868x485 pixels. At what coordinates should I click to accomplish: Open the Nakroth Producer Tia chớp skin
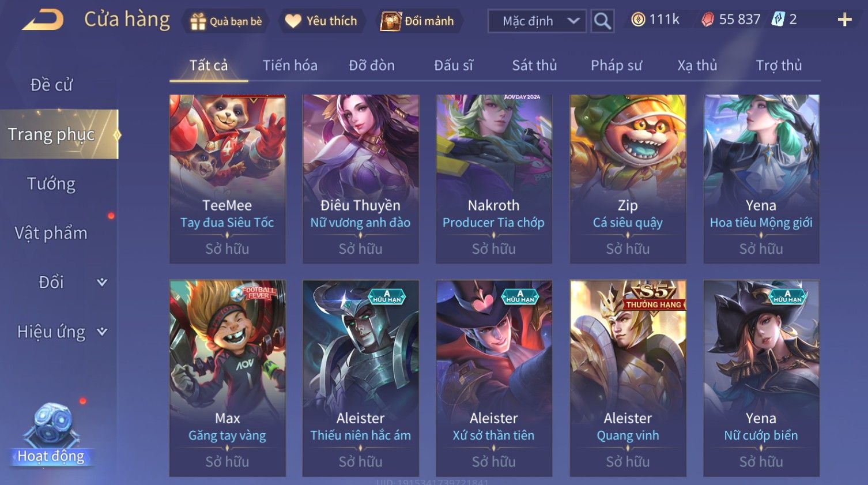tap(494, 179)
